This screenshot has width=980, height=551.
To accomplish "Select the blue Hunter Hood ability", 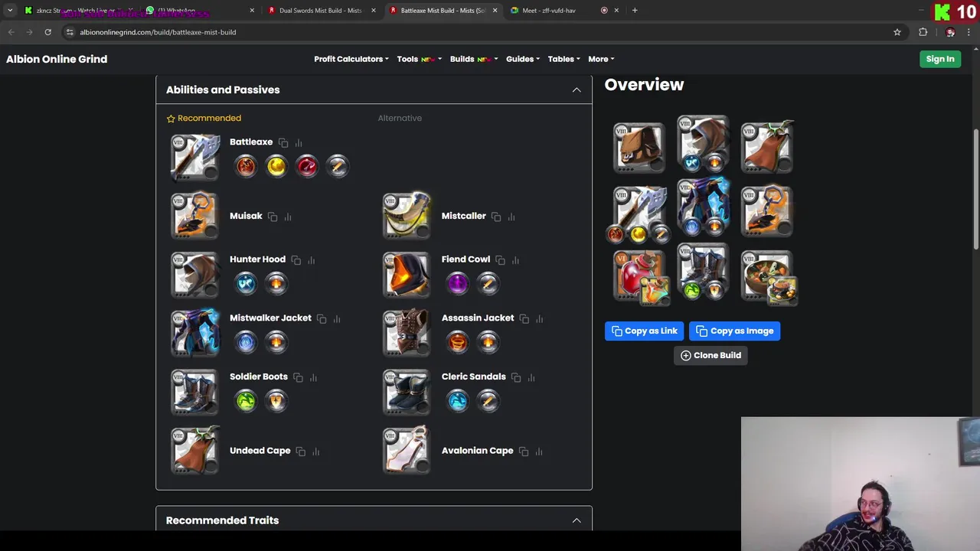I will coord(246,283).
